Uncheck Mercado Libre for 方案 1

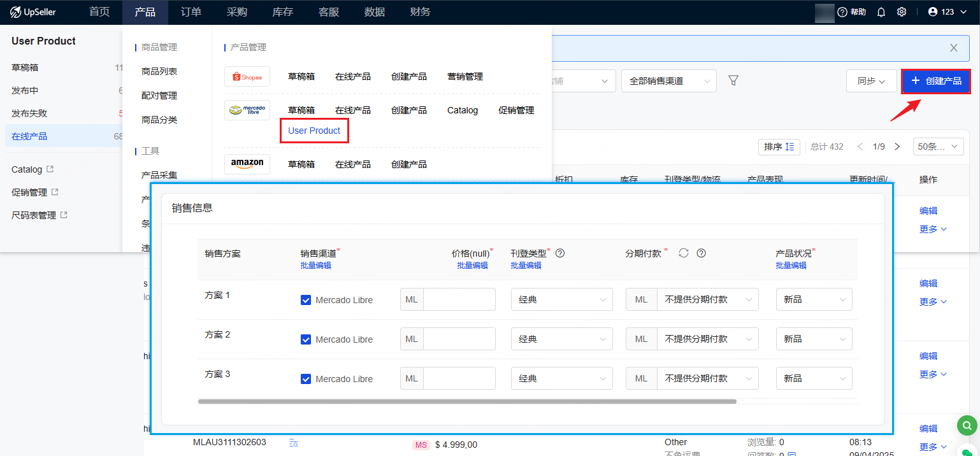[x=306, y=300]
